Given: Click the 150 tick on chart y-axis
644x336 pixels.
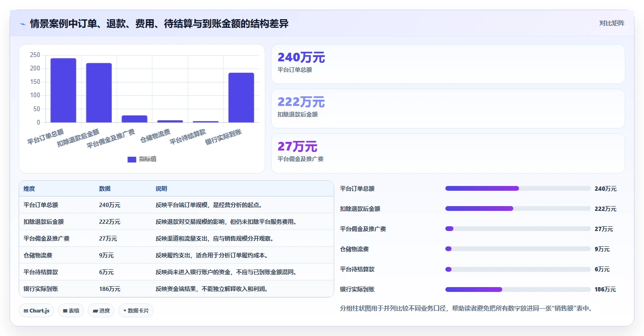Looking at the screenshot, I should pos(35,82).
